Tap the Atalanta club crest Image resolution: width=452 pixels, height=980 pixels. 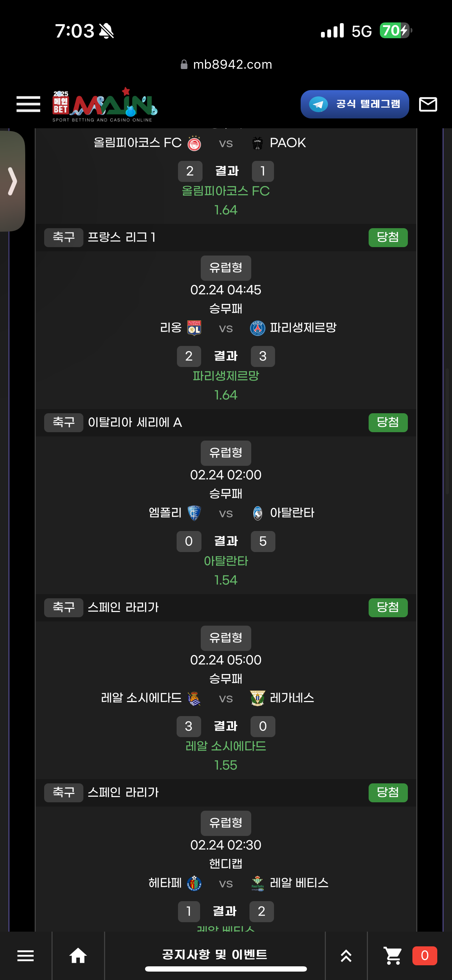pyautogui.click(x=258, y=513)
